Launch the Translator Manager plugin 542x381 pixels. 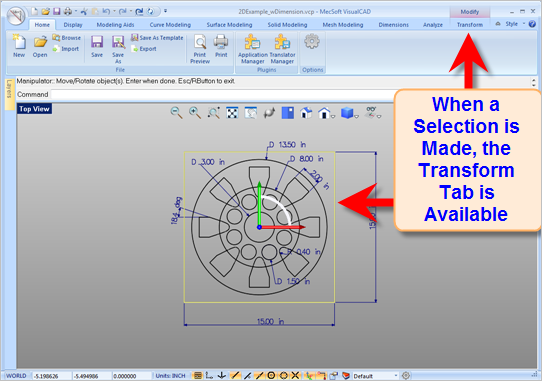coord(282,49)
